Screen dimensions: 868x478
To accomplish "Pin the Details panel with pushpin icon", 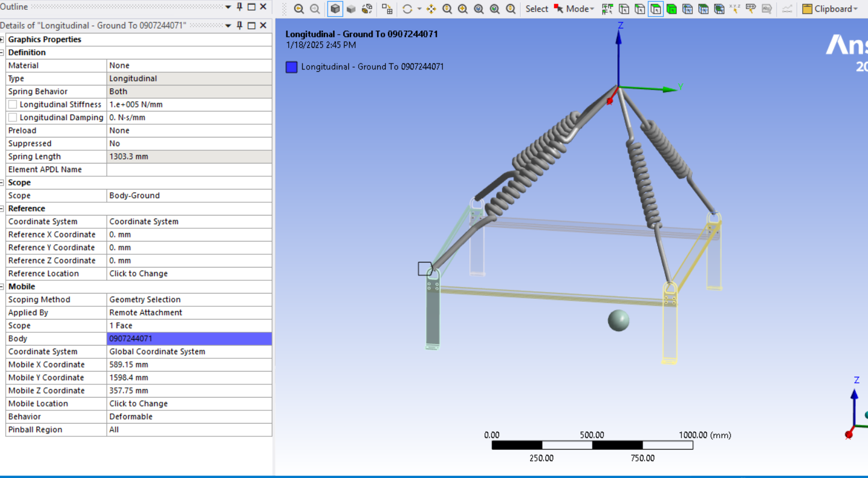I will pyautogui.click(x=240, y=25).
